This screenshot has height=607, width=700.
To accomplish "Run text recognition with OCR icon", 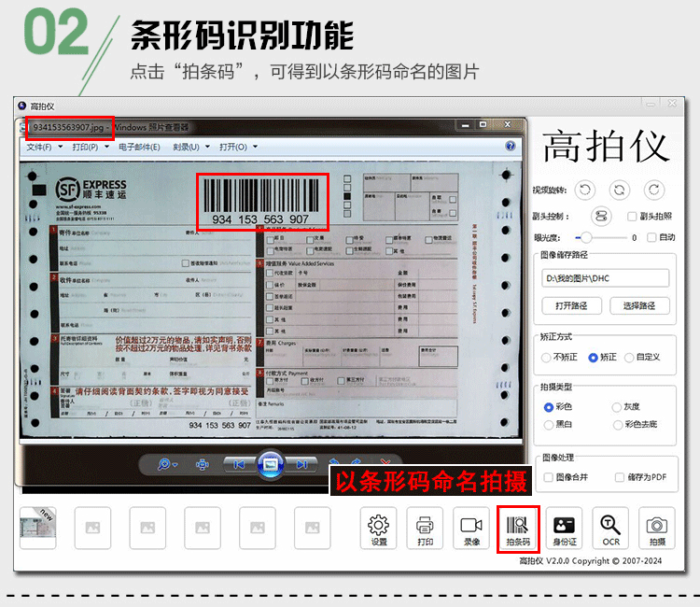I will (610, 529).
